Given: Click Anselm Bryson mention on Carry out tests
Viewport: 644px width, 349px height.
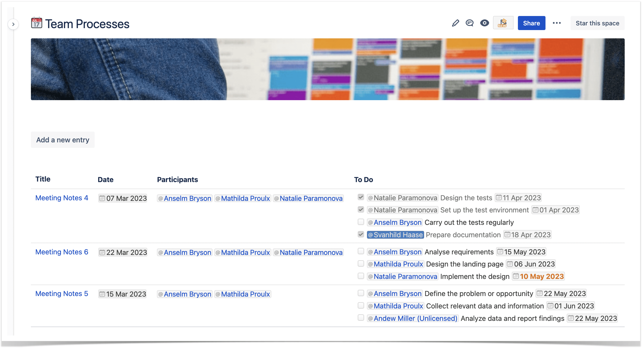Looking at the screenshot, I should (395, 222).
